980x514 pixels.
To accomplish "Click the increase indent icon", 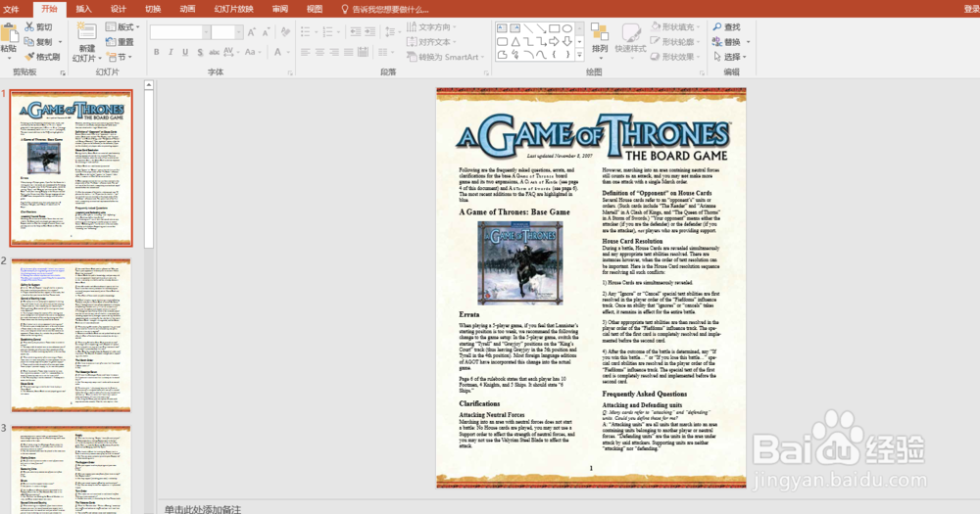I will pyautogui.click(x=370, y=32).
